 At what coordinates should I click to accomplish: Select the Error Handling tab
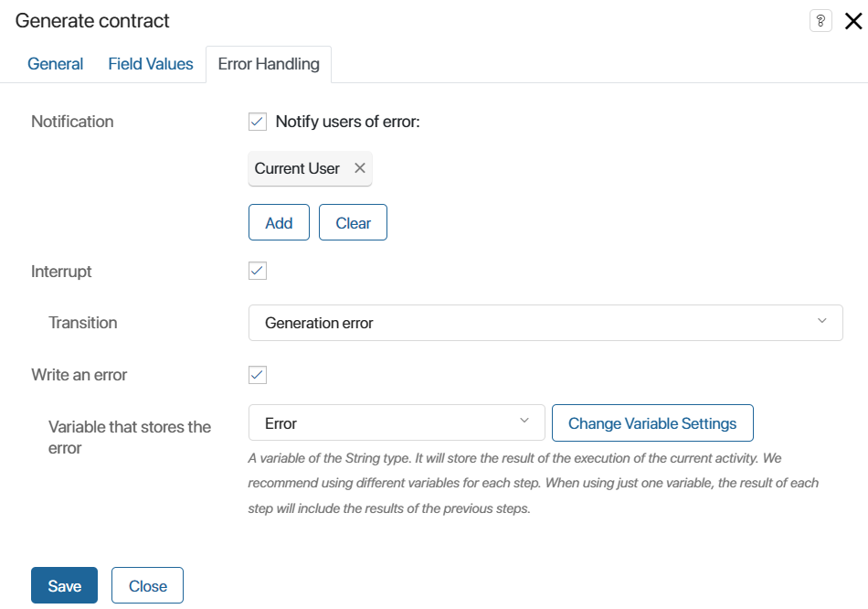[269, 64]
